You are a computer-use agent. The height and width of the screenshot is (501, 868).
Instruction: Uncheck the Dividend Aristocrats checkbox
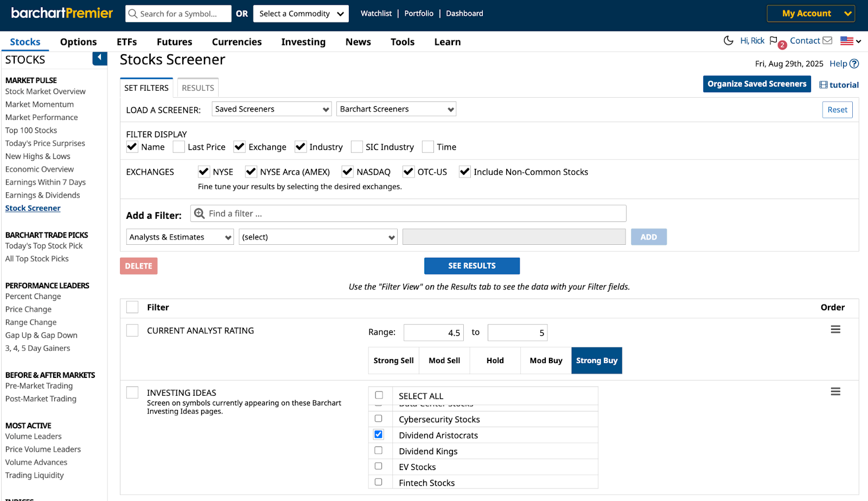pos(379,434)
